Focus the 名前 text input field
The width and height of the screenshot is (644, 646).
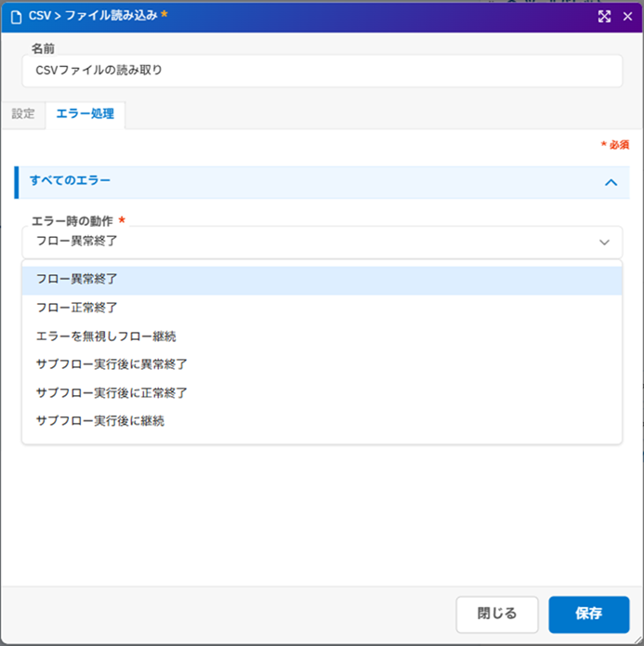click(x=322, y=71)
